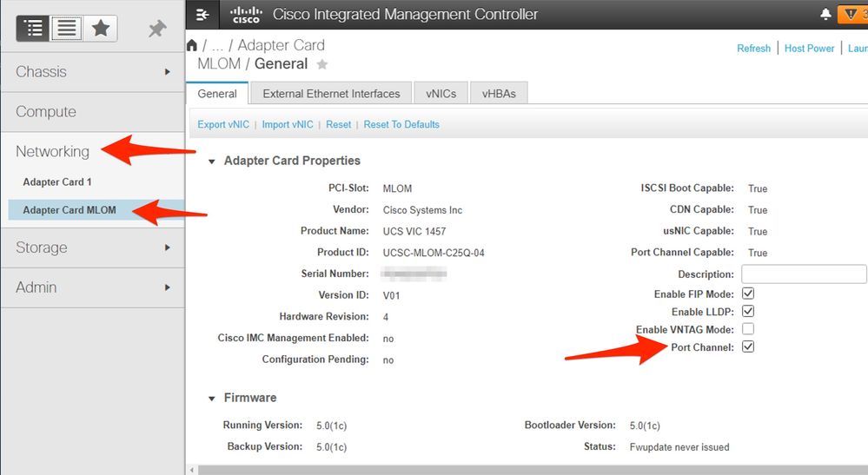Select the list view icon in sidebar
868x475 pixels.
tap(66, 28)
